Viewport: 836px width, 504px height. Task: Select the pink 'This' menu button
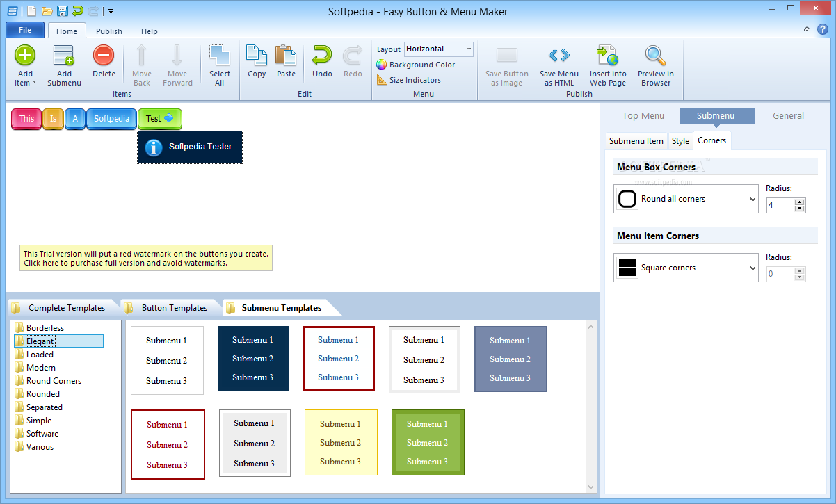[x=26, y=119]
